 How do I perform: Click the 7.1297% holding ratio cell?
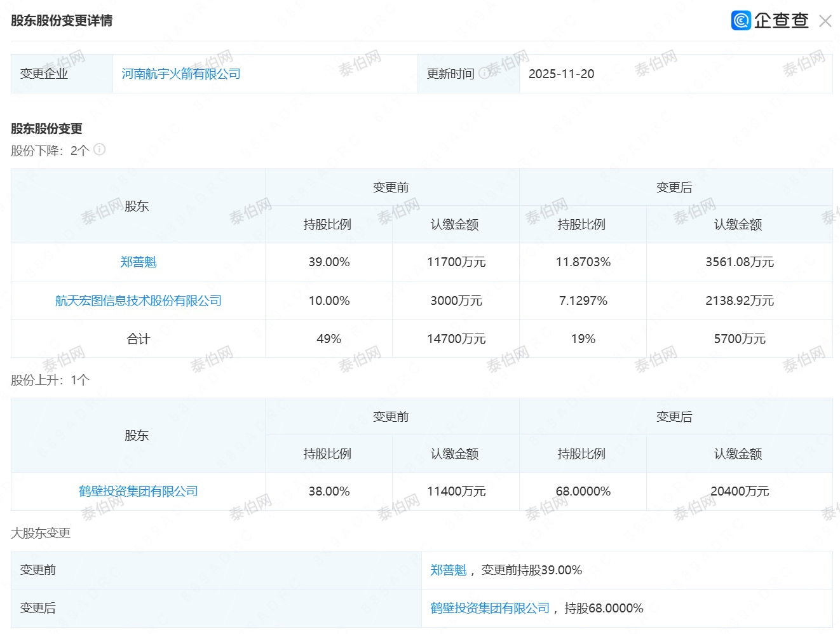point(583,300)
